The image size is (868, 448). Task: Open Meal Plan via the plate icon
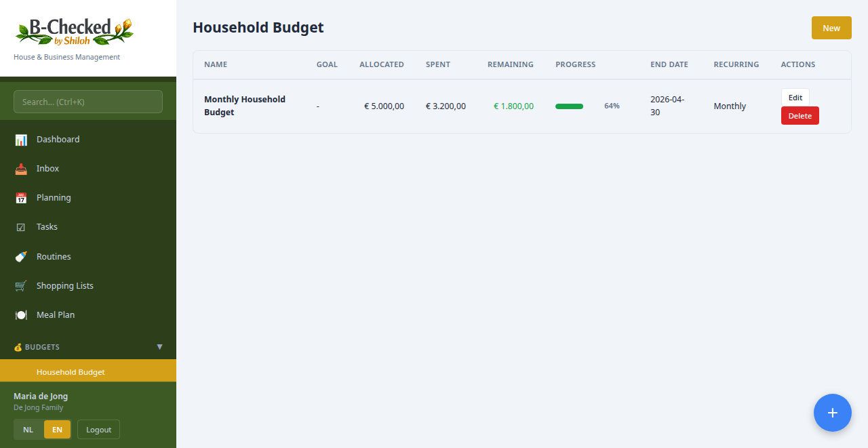point(21,314)
